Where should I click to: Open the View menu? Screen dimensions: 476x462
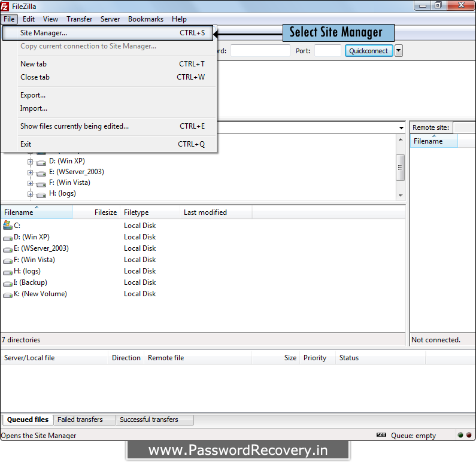click(x=50, y=19)
